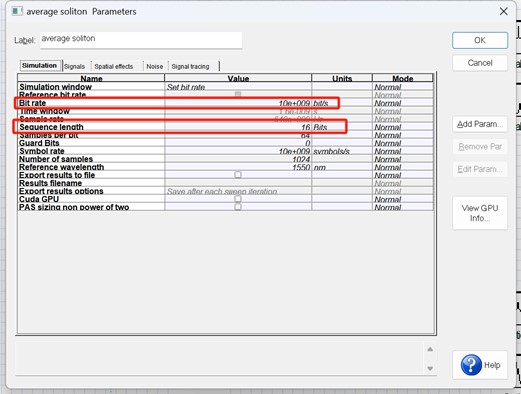Enable Export results to file checkbox
The height and width of the screenshot is (394, 521).
[238, 175]
